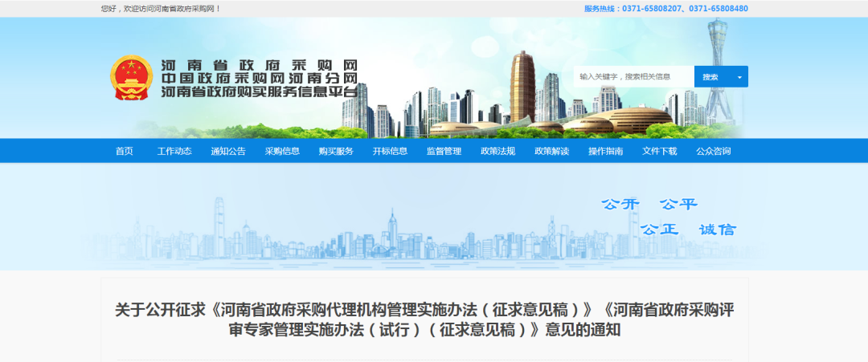The height and width of the screenshot is (362, 868).
Task: Open 公众咨询 navigation item
Action: click(714, 151)
